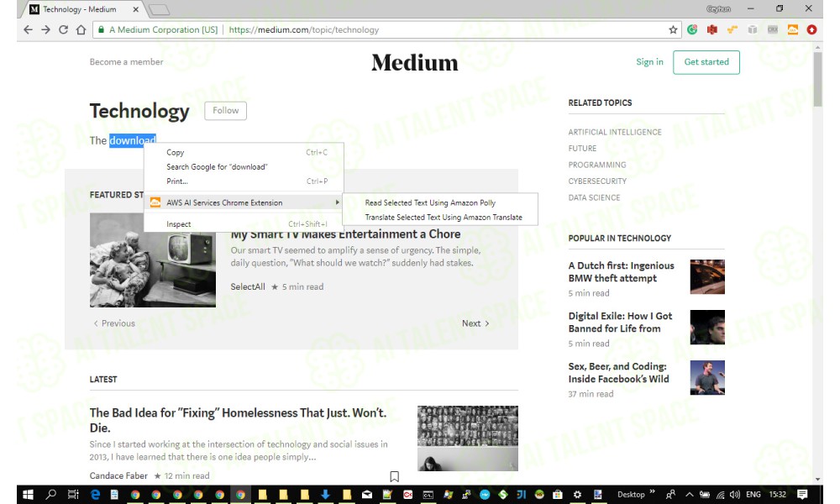The image size is (840, 504).
Task: Open AWS AI Services Chrome Extension submenu
Action: 244,202
